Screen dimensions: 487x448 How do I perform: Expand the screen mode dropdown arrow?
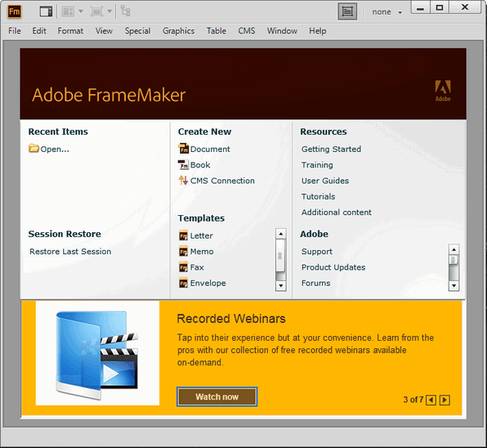110,12
